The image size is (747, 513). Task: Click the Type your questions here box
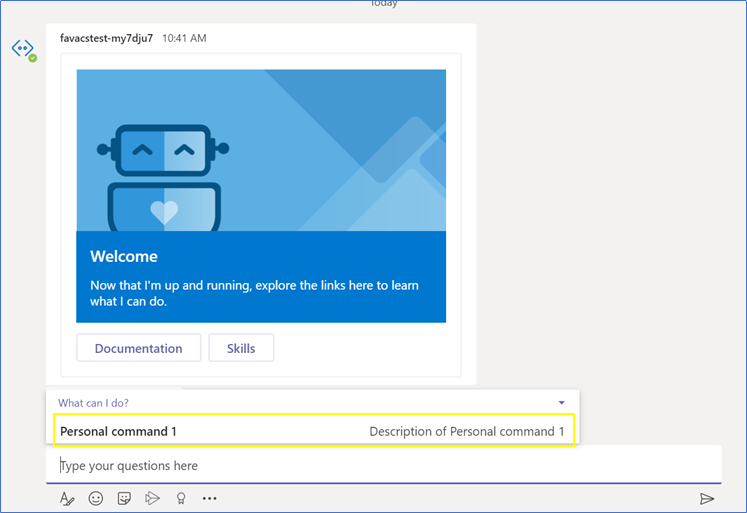(384, 465)
